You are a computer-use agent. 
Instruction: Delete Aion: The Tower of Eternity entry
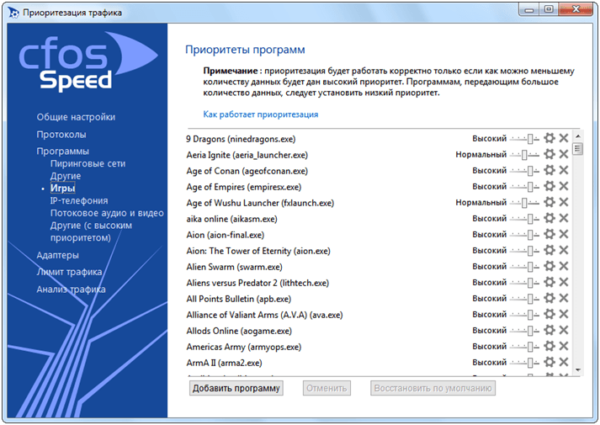(564, 250)
